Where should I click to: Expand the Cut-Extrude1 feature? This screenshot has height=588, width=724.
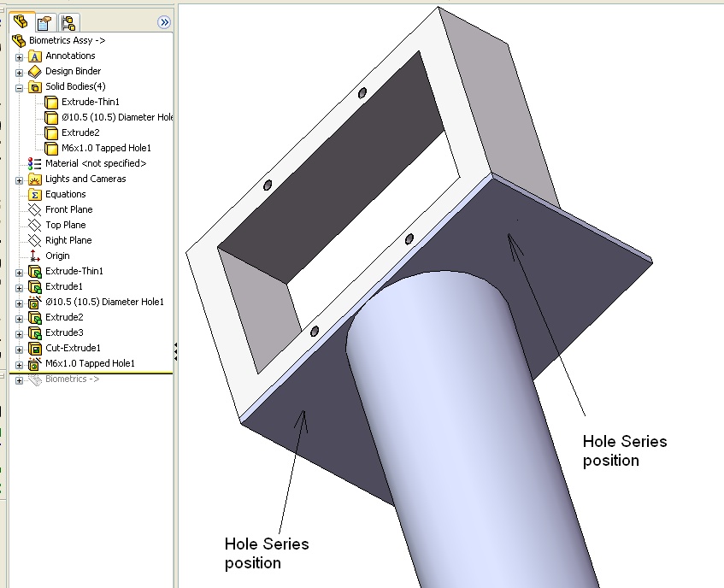[x=19, y=350]
